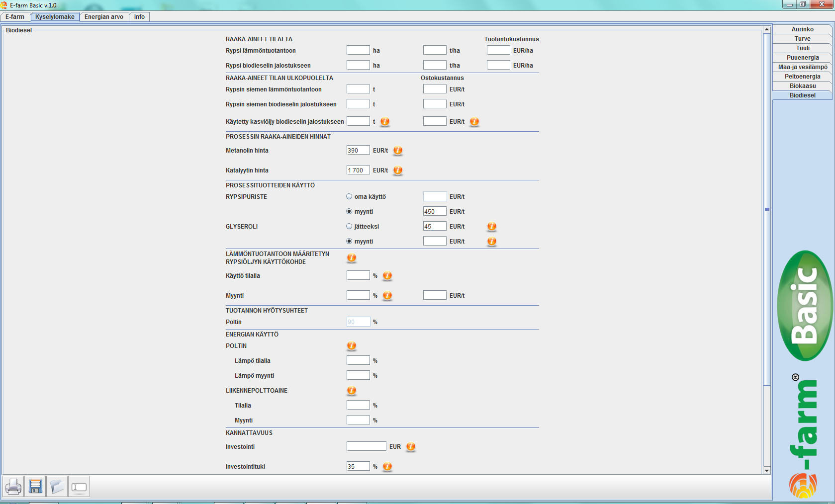Select Glyseroli jätteeksi radio button
This screenshot has width=835, height=504.
(349, 226)
